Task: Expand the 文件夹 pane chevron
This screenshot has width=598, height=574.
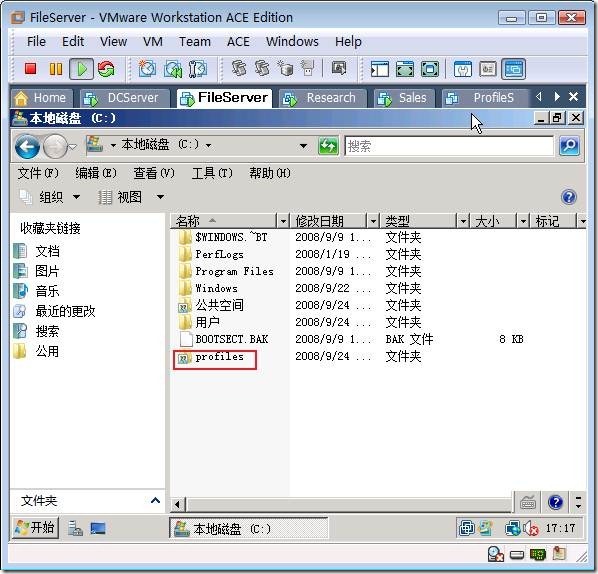Action: pos(155,500)
